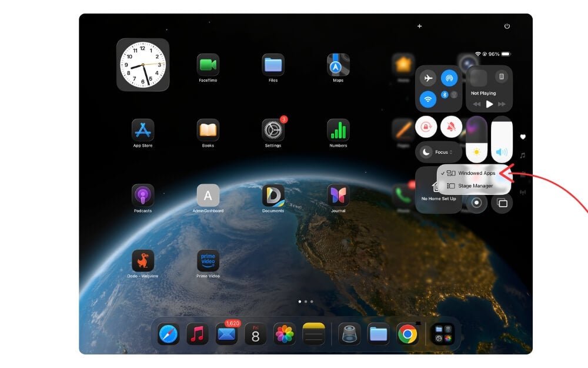The height and width of the screenshot is (368, 588).
Task: Open Photos in the dock
Action: tap(285, 334)
